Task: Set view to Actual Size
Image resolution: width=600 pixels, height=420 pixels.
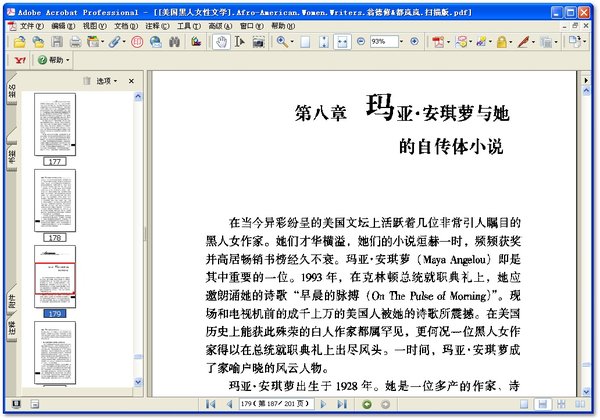Action: [305, 41]
